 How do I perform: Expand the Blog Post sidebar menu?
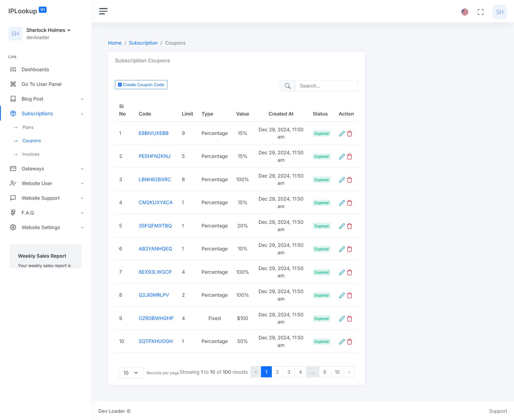[x=47, y=99]
